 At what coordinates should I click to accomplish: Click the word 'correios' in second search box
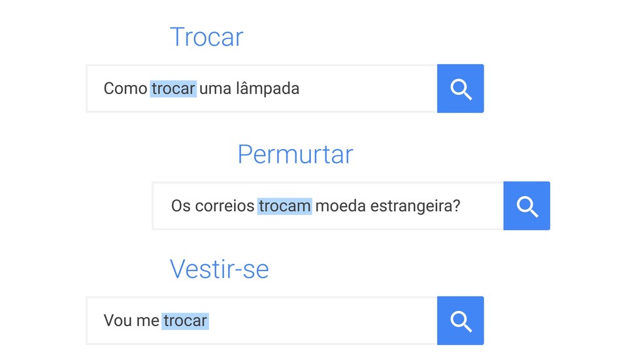(225, 206)
